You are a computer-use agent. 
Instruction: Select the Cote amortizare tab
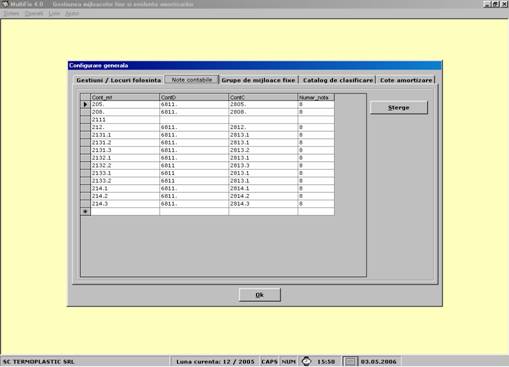[x=406, y=80]
